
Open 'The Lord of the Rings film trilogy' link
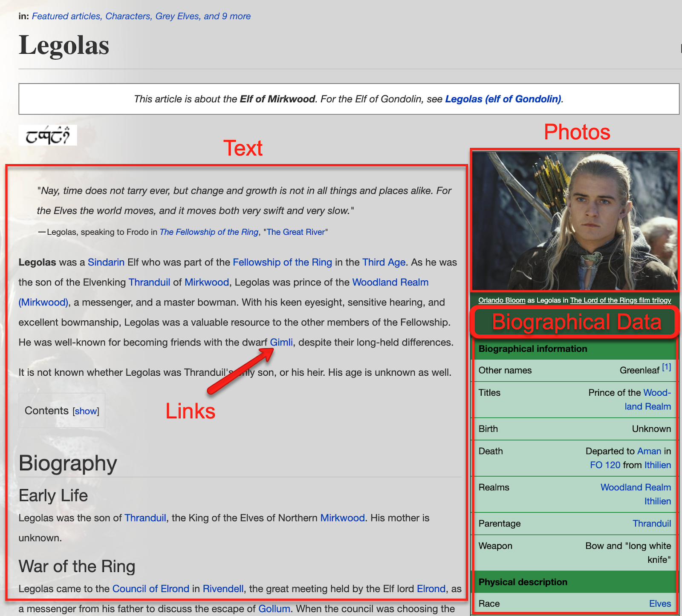(620, 300)
